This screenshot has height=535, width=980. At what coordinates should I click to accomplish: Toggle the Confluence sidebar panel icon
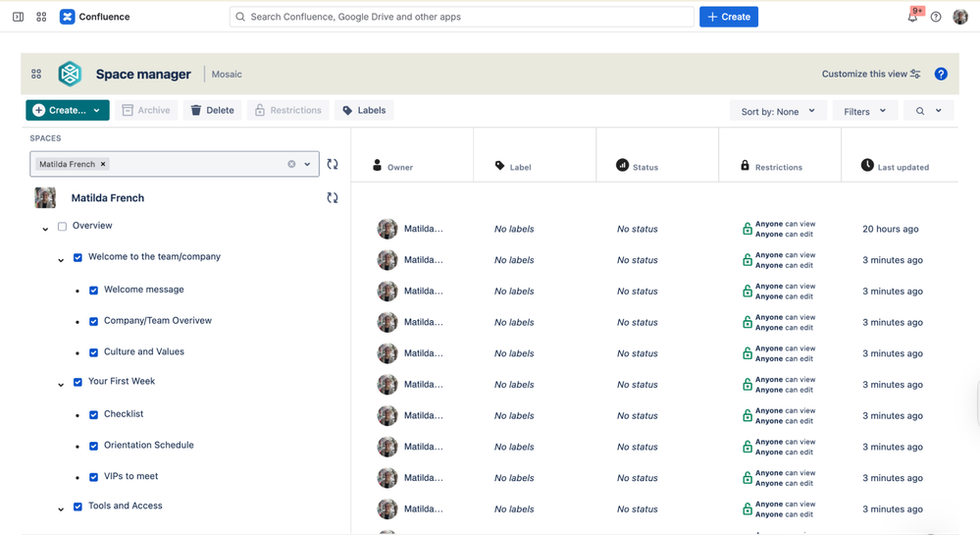(18, 17)
